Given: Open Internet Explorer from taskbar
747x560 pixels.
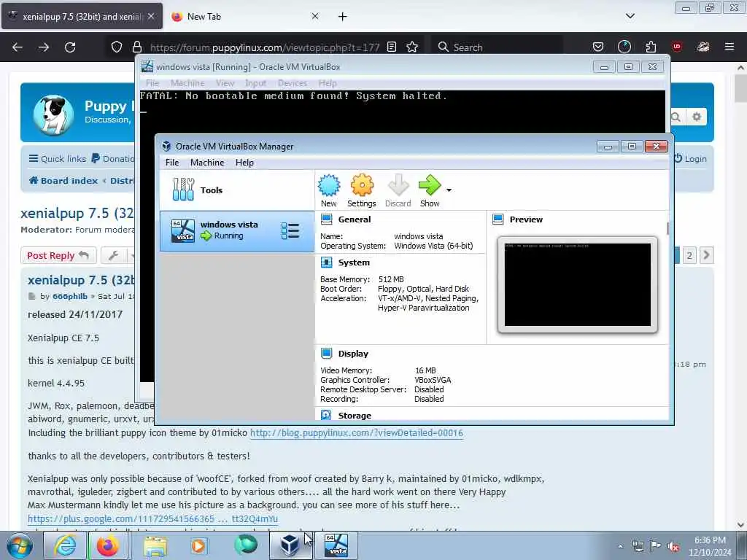Looking at the screenshot, I should 64,545.
